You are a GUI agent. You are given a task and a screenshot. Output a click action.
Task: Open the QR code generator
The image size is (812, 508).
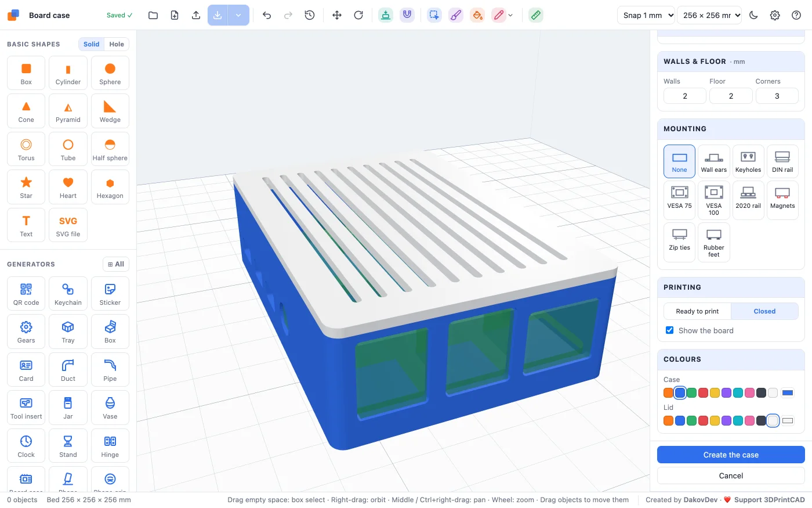tap(26, 293)
